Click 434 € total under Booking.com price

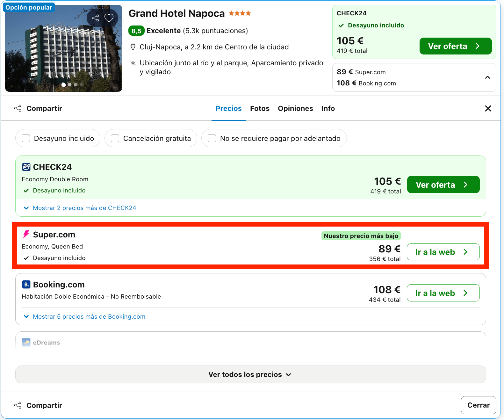[x=385, y=300]
